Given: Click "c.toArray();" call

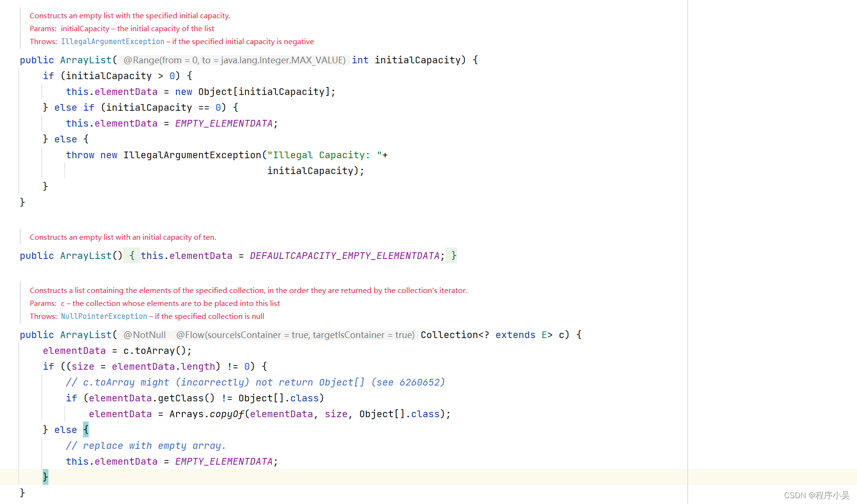Looking at the screenshot, I should click(x=157, y=351).
